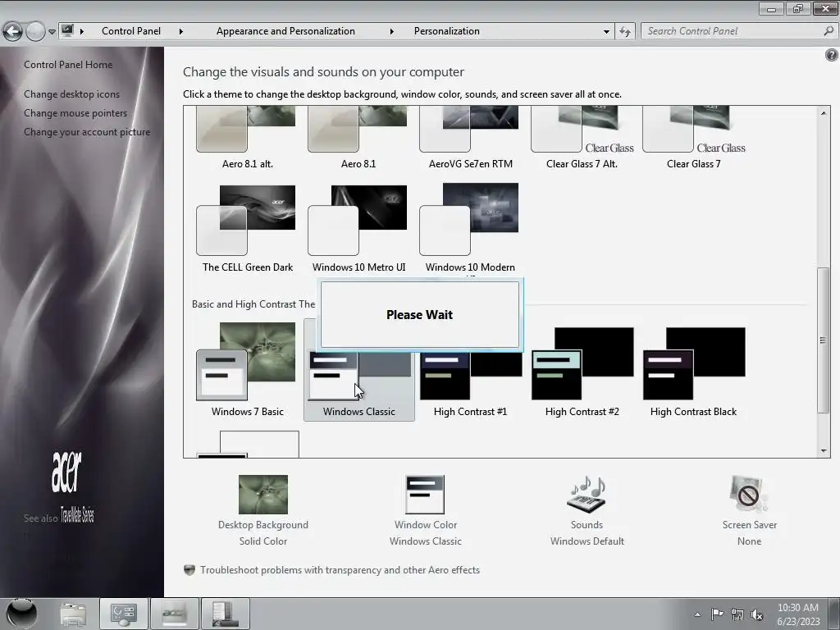The width and height of the screenshot is (840, 630).
Task: Click the Personalization breadcrumb
Action: click(447, 31)
